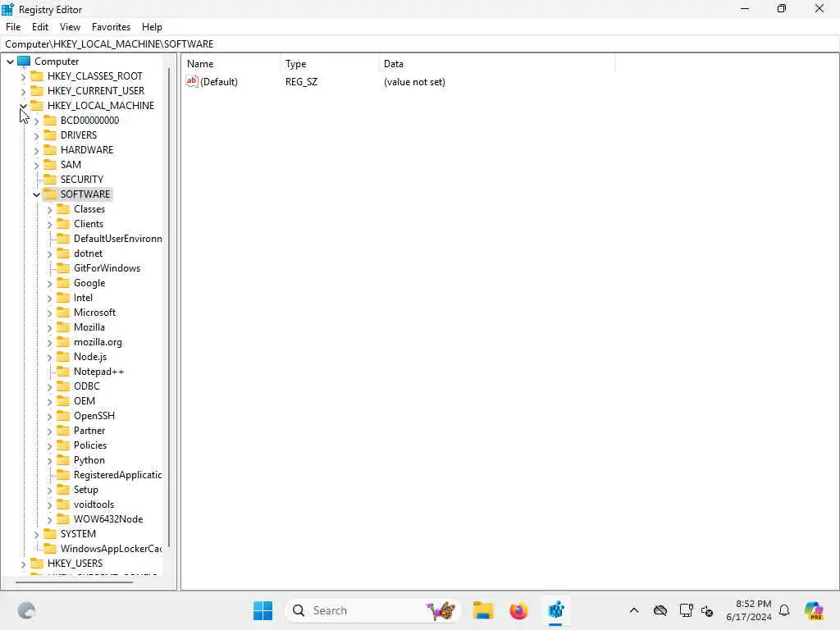Click the Notepad++ folder icon
Image resolution: width=840 pixels, height=630 pixels.
coord(63,372)
